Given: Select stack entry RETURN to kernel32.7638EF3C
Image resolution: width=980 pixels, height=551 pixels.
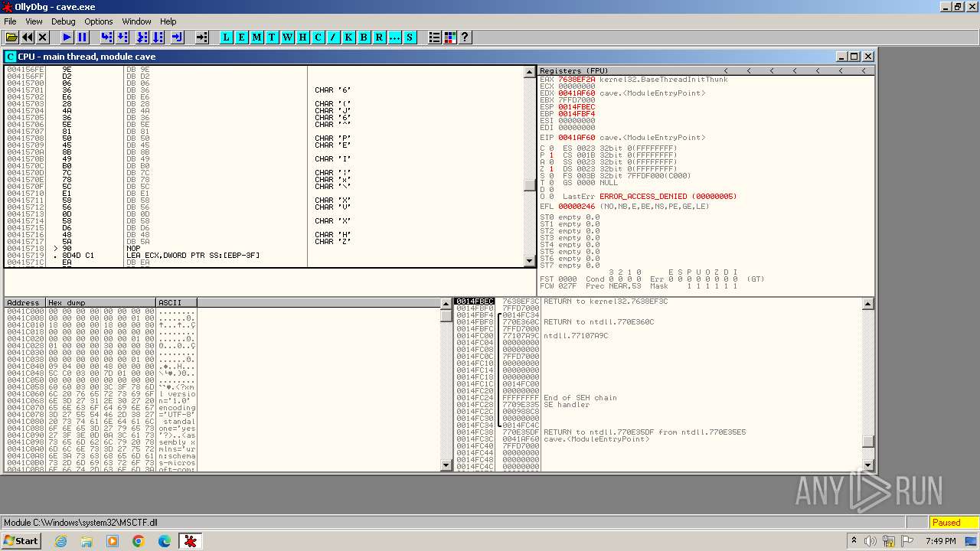Looking at the screenshot, I should [x=606, y=302].
